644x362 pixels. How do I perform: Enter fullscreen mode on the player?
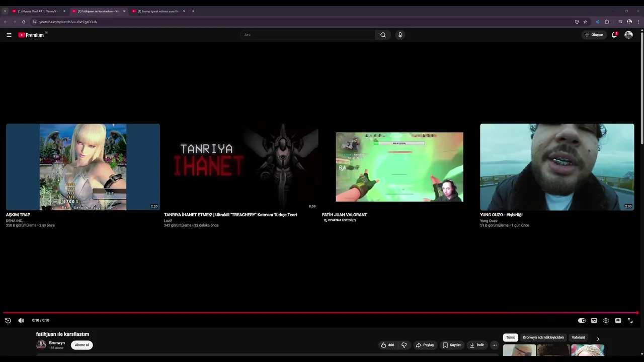pos(630,320)
